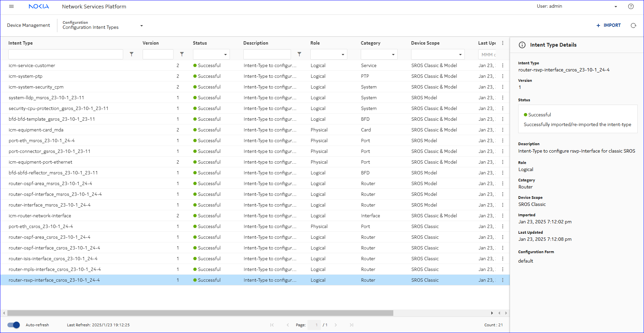This screenshot has width=644, height=333.
Task: Open the hamburger main menu
Action: pos(11,6)
